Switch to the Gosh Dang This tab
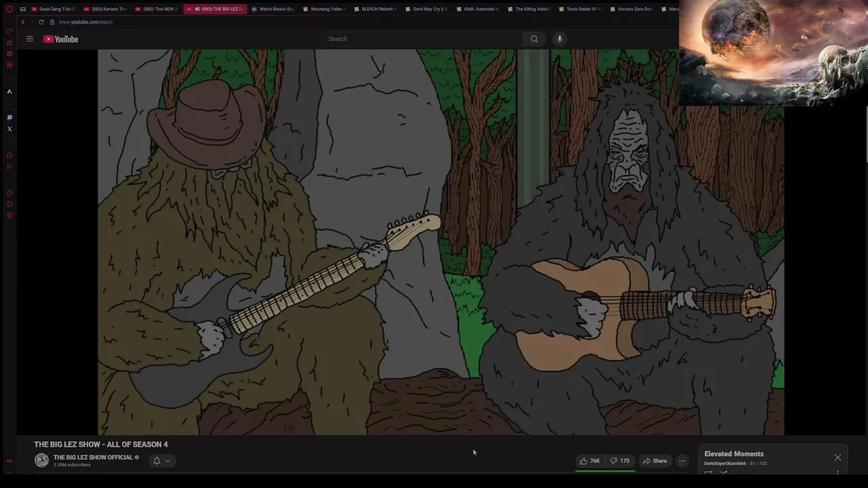The height and width of the screenshot is (488, 868). (x=53, y=9)
